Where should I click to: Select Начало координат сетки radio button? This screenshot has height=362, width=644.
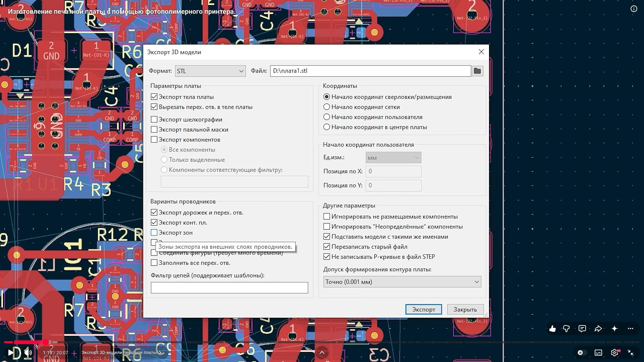click(x=327, y=107)
